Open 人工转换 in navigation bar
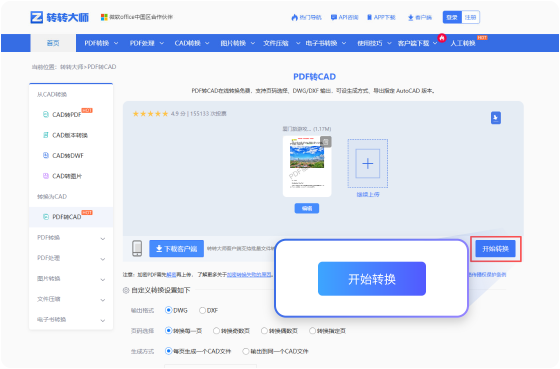Viewport: 560px width, 369px height. 463,43
